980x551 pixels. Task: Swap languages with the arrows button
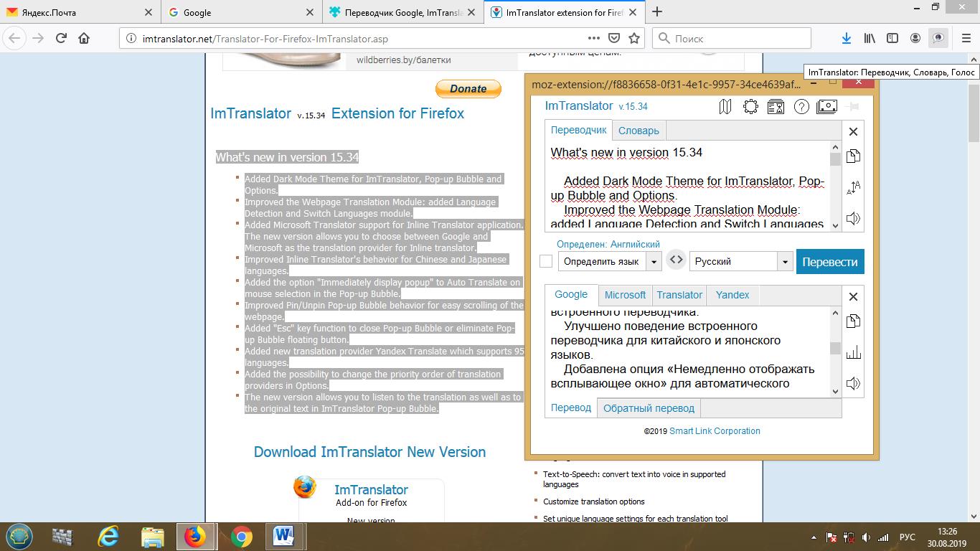point(676,260)
